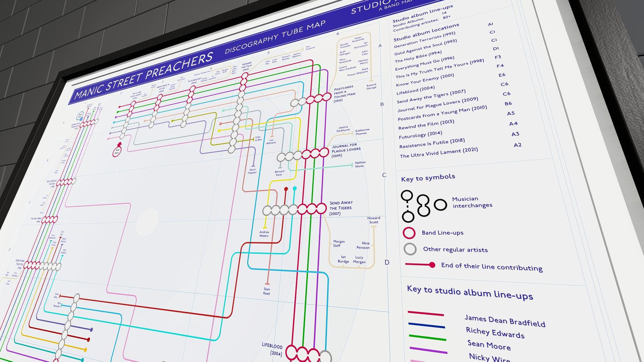Image resolution: width=644 pixels, height=362 pixels.
Task: Click grid reference F3 in the locations list
Action: pyautogui.click(x=498, y=57)
